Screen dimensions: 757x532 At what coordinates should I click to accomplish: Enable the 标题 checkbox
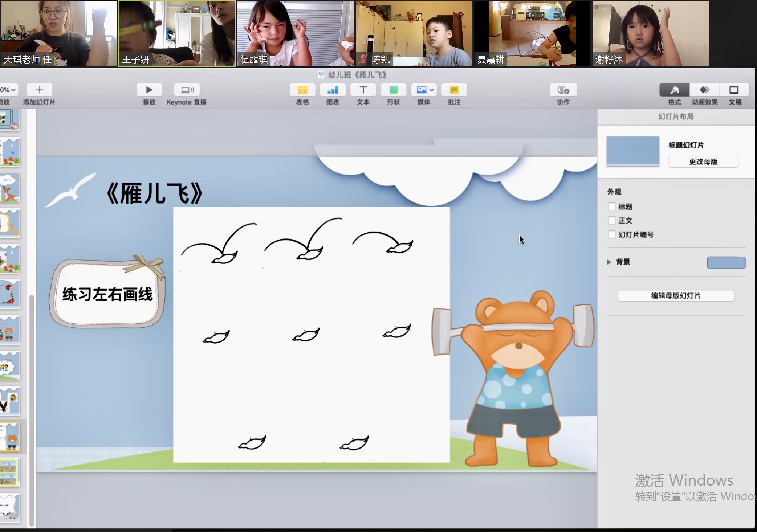(612, 206)
